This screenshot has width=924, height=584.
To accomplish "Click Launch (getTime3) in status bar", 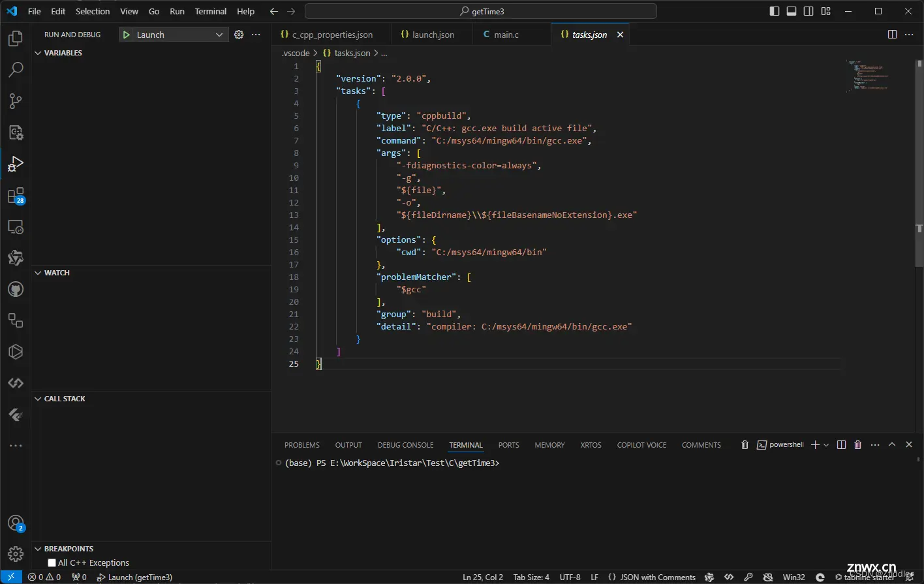I will [135, 577].
